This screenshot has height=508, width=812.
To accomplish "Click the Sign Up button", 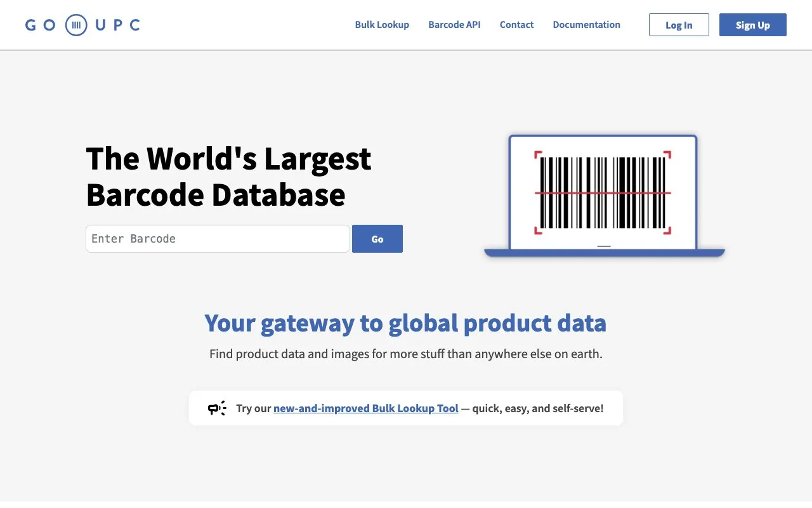I will (x=753, y=25).
